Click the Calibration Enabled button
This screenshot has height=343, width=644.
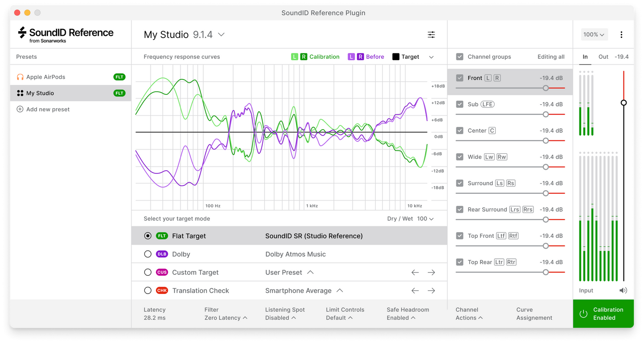click(x=603, y=314)
